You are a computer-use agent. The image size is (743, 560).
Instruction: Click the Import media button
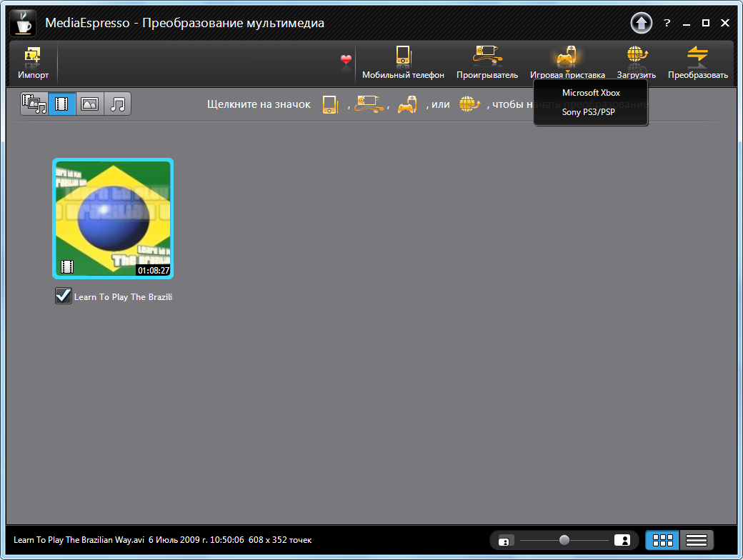[33, 62]
